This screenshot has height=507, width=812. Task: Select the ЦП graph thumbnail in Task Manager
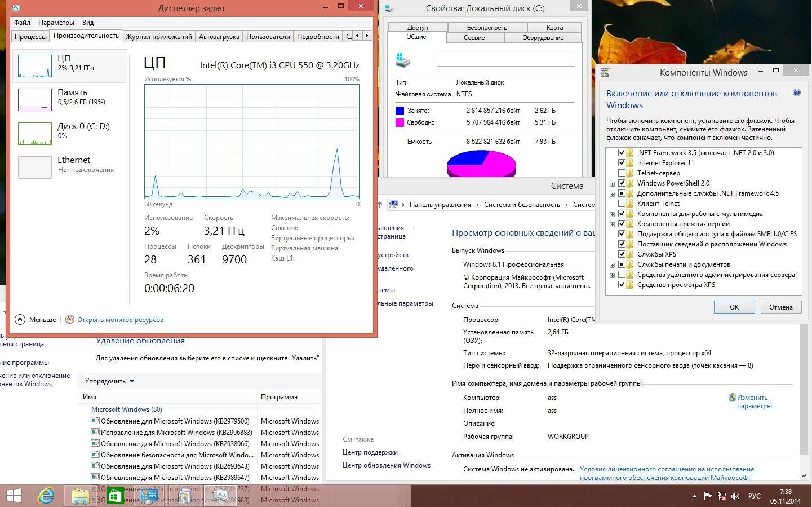35,66
